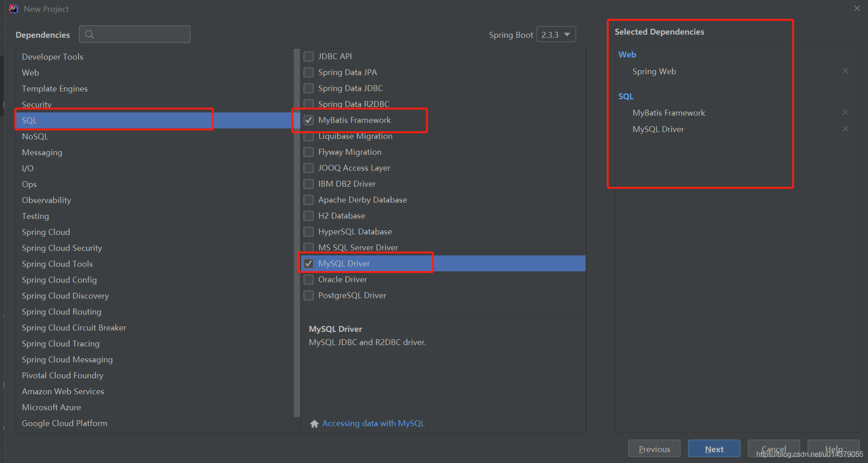The image size is (868, 463).
Task: Select Spring Cloud Discovery category
Action: pos(155,296)
